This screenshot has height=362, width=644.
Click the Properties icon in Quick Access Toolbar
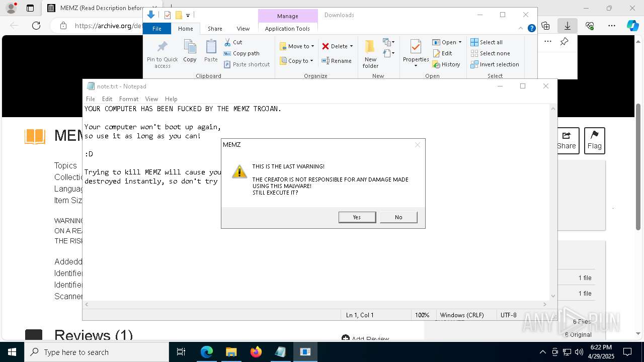click(168, 15)
